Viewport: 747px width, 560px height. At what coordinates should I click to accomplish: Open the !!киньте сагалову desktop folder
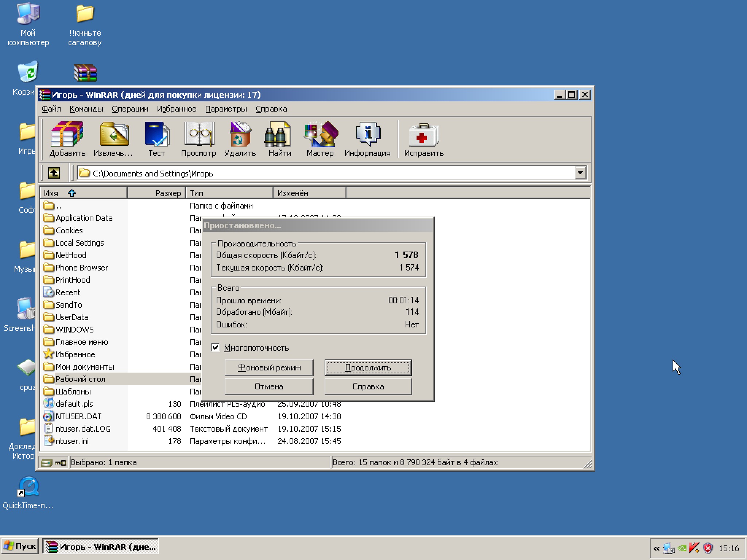point(85,25)
